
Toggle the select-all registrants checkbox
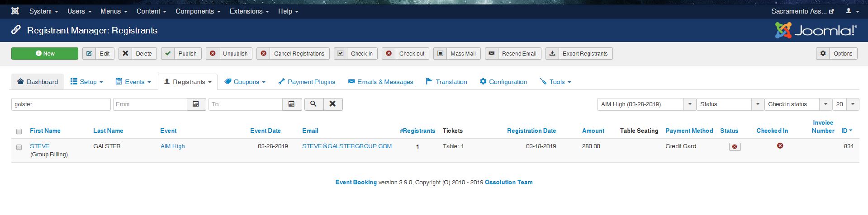[x=19, y=131]
